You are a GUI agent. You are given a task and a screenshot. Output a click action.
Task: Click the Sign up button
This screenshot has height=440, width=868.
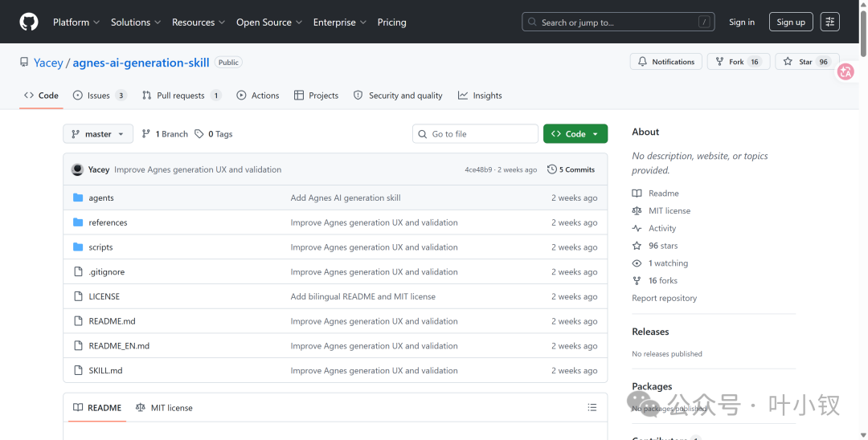coord(791,22)
